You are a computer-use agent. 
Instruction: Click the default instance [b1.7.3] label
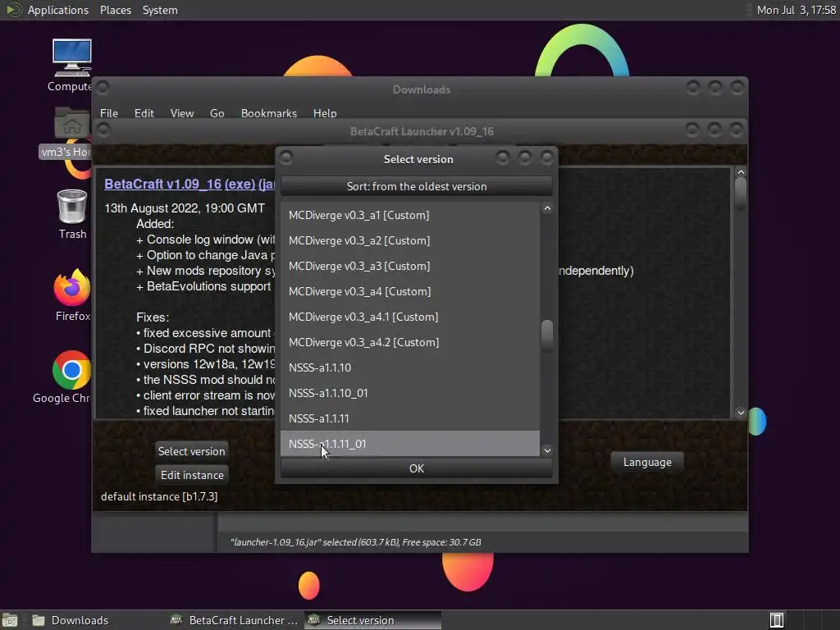pos(159,496)
